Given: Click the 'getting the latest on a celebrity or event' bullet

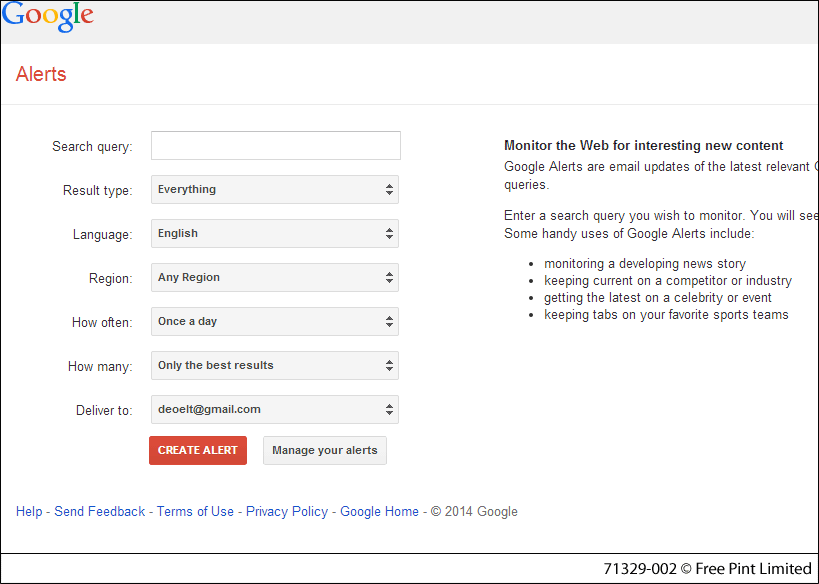Looking at the screenshot, I should (x=658, y=298).
